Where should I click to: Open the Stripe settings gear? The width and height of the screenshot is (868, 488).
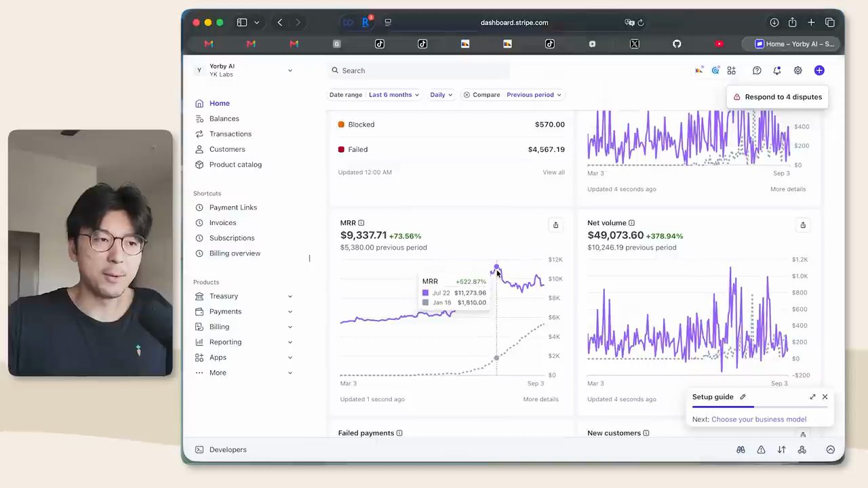tap(798, 70)
